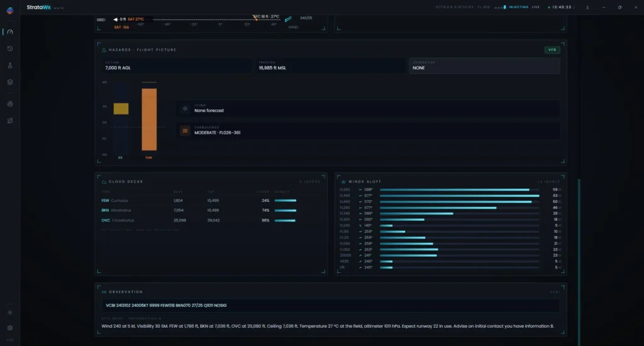The image size is (644, 346).
Task: Click the SFC 18 ft · 27°C marker
Action: (x=267, y=17)
